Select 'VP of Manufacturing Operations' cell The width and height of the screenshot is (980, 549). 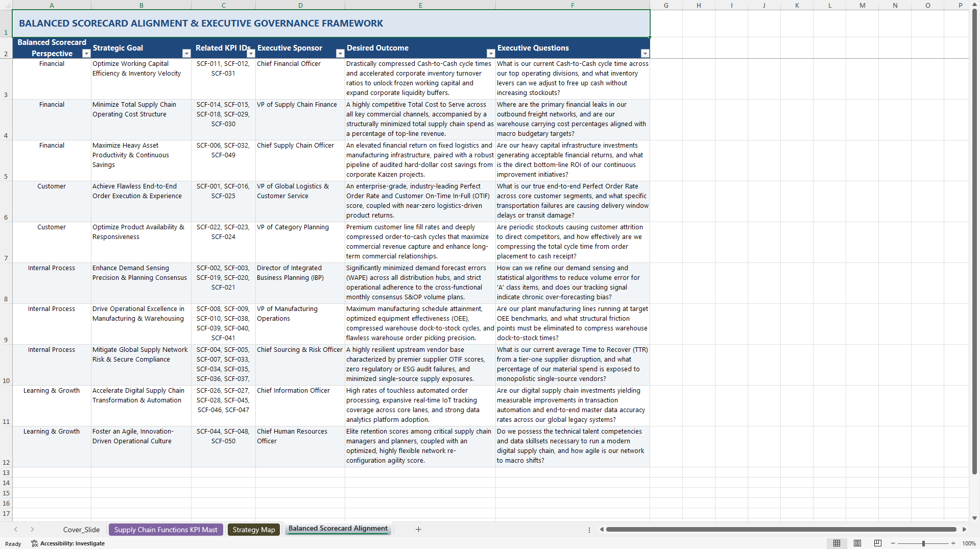(x=300, y=324)
